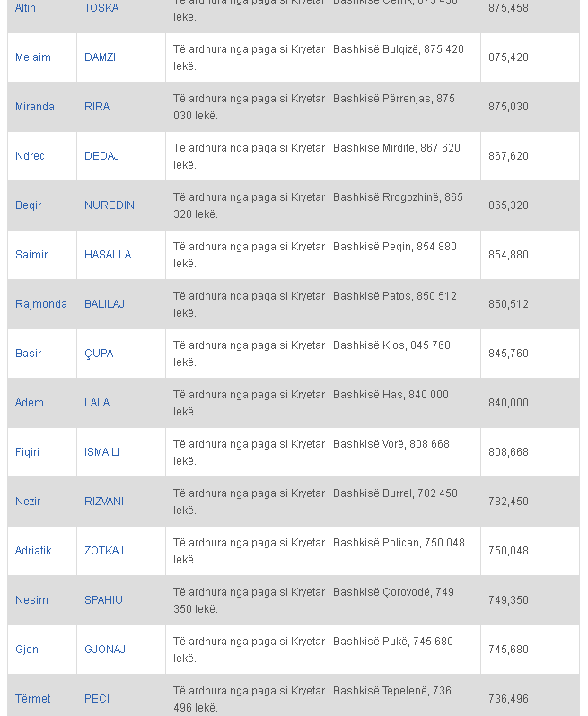588x716 pixels.
Task: Click the Bashkisë Vorë description text
Action: (311, 452)
